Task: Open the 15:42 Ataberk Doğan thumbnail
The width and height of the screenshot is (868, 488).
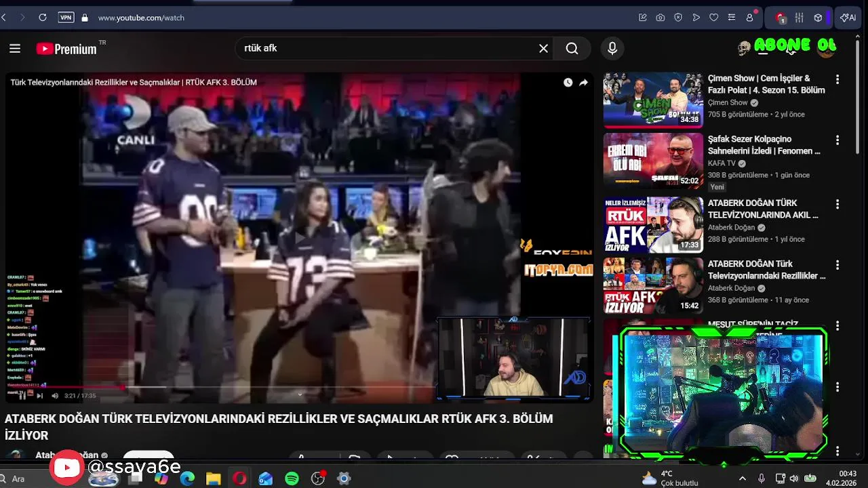Action: click(653, 285)
